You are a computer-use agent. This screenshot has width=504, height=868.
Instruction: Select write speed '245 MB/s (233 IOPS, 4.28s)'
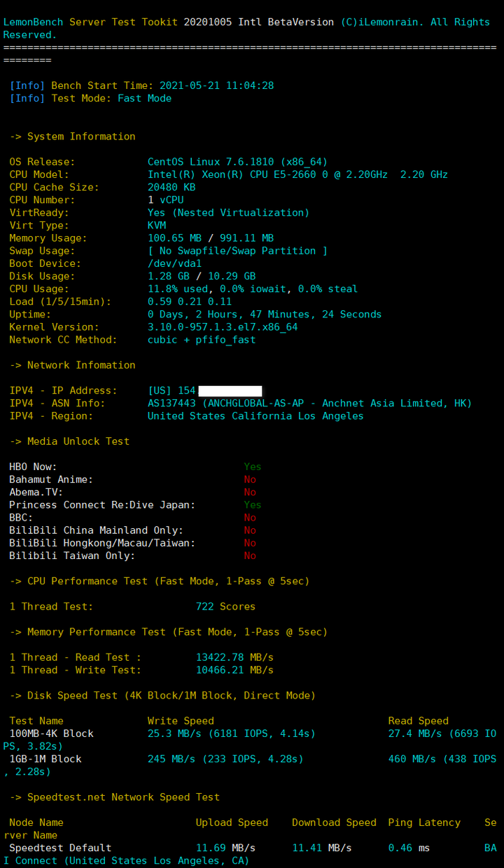[x=225, y=759]
